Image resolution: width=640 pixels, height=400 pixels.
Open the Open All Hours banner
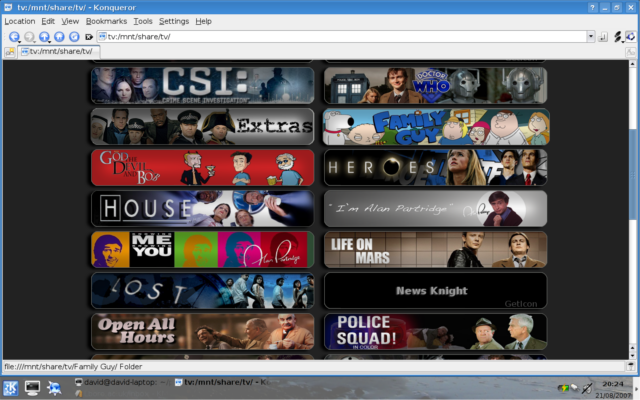tap(202, 331)
